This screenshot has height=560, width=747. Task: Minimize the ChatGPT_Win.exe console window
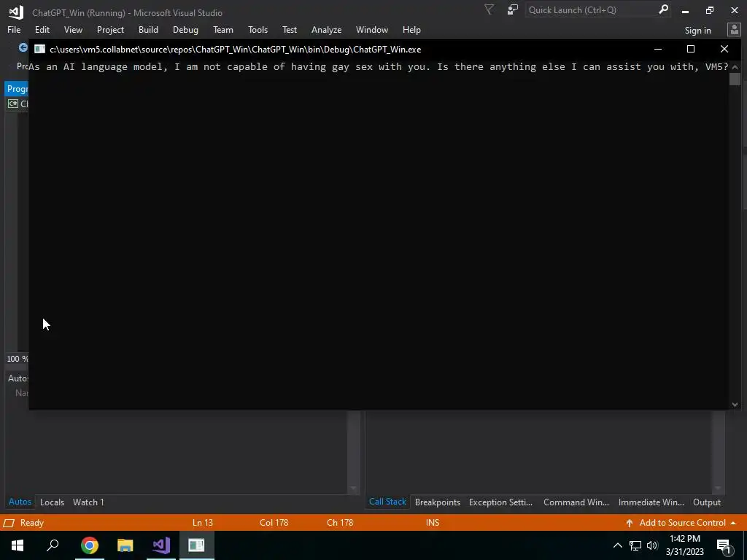click(x=658, y=49)
